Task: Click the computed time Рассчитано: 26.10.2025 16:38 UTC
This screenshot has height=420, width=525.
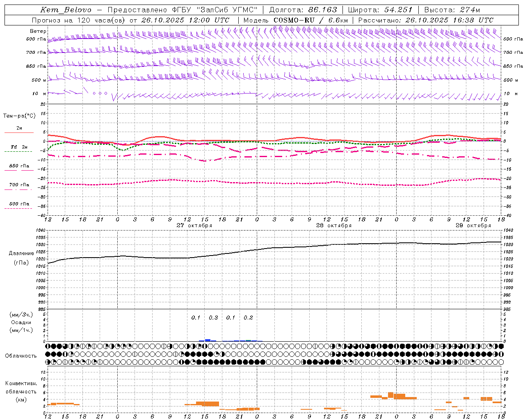Action: pos(426,20)
